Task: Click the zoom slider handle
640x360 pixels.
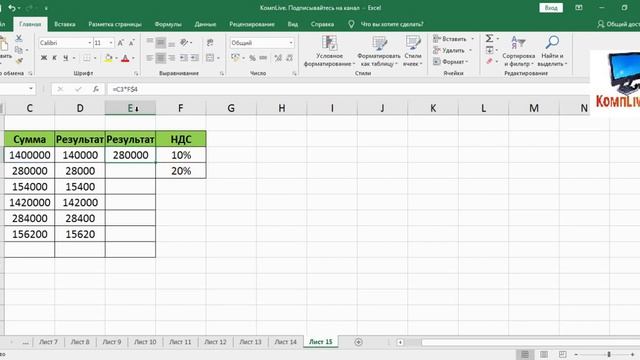Action: coord(609,354)
